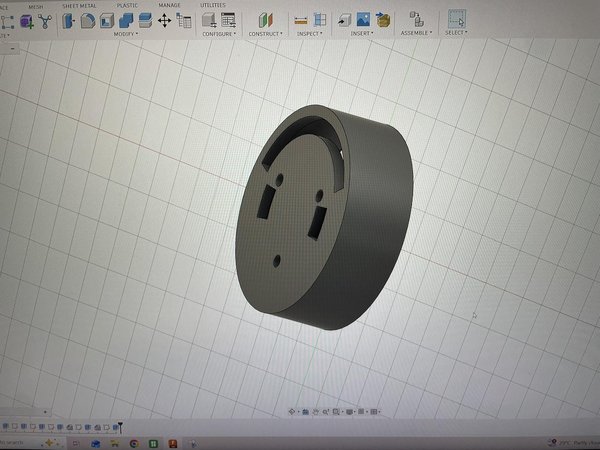Switch to the UTILITIES tab

tap(213, 5)
